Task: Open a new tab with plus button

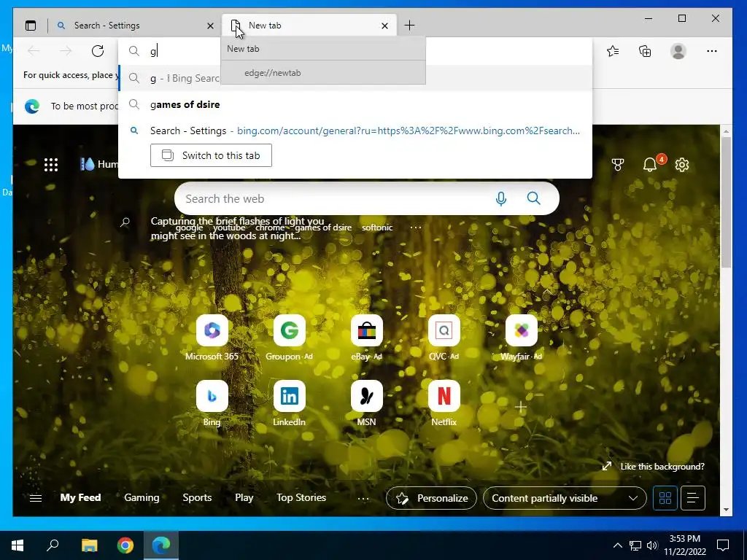Action: point(410,26)
